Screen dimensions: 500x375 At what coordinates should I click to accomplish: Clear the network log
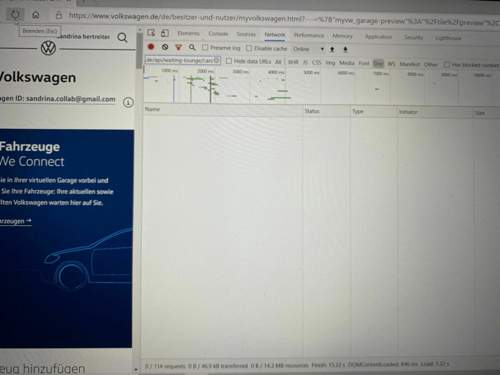tap(165, 47)
